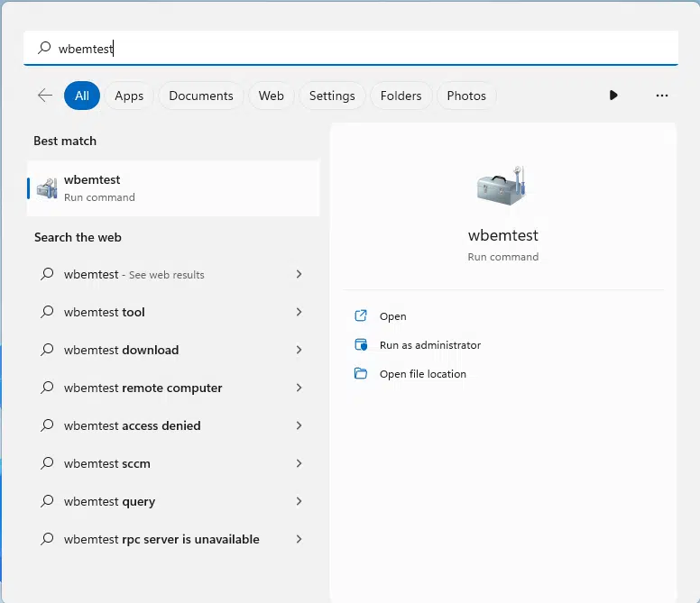The image size is (700, 603).
Task: Select the Documents filter tab
Action: click(200, 96)
